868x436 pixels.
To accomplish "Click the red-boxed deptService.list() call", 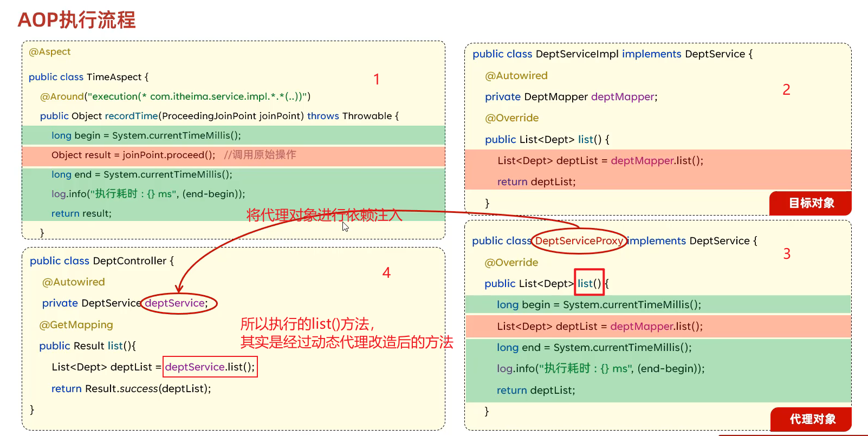I will (x=210, y=367).
